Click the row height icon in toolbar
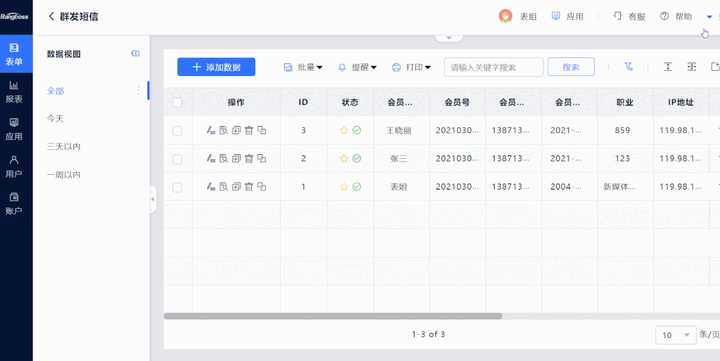Image resolution: width=720 pixels, height=361 pixels. tap(668, 67)
